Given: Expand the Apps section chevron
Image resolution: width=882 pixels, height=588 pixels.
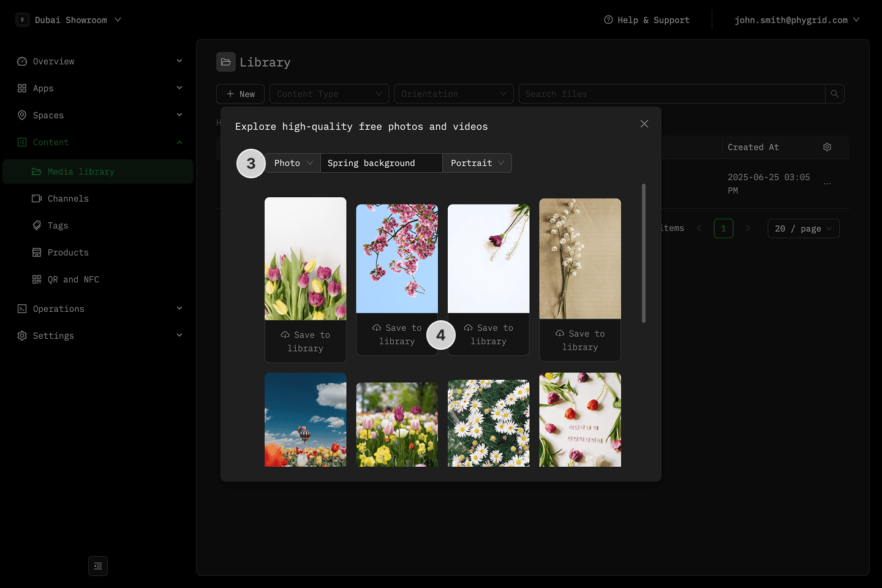Looking at the screenshot, I should (179, 88).
